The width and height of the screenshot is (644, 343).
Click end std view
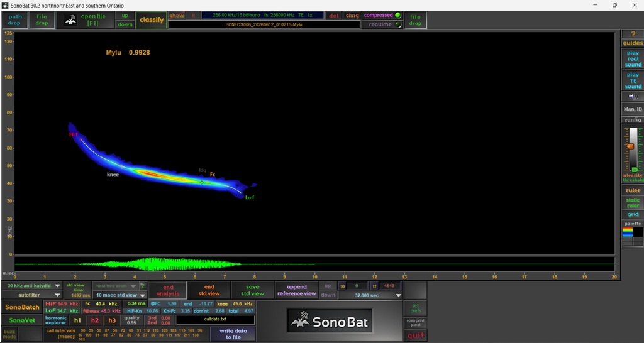[x=209, y=290]
